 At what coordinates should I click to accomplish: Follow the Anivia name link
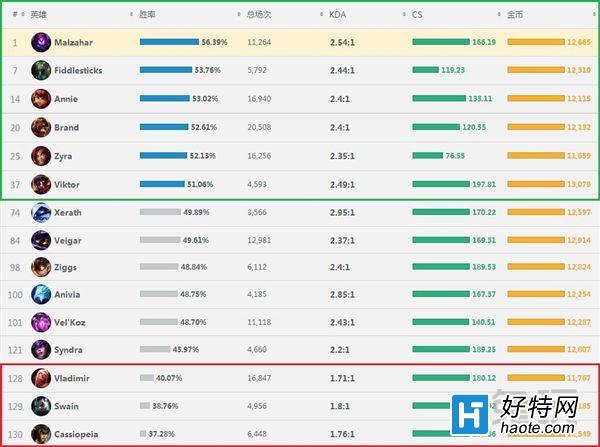(x=67, y=294)
